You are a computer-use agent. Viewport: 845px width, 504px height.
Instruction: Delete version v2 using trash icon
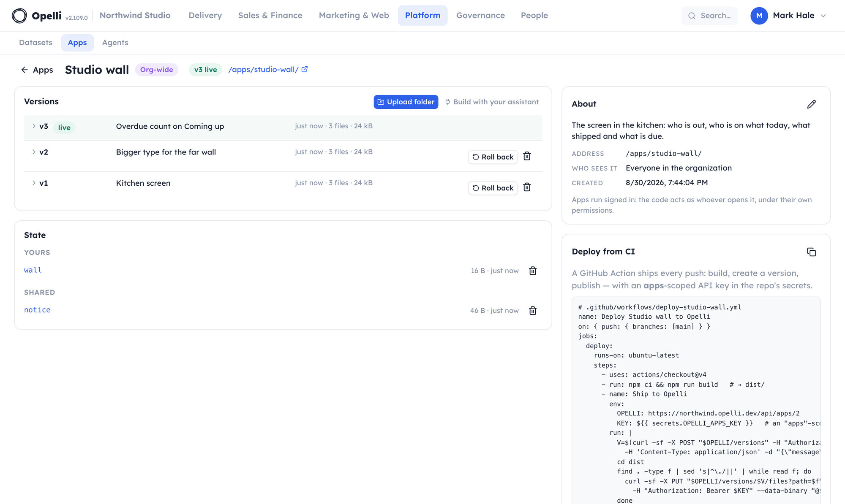point(527,156)
